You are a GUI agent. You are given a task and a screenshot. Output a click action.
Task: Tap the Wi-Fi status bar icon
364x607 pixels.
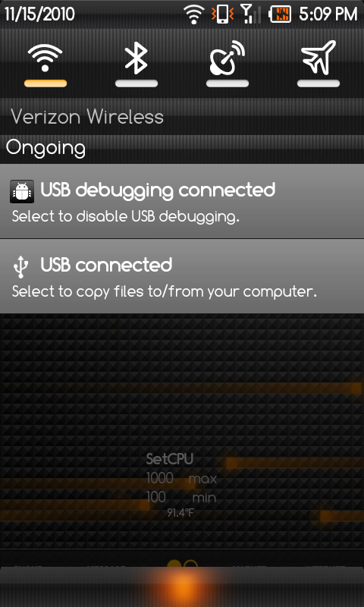195,14
